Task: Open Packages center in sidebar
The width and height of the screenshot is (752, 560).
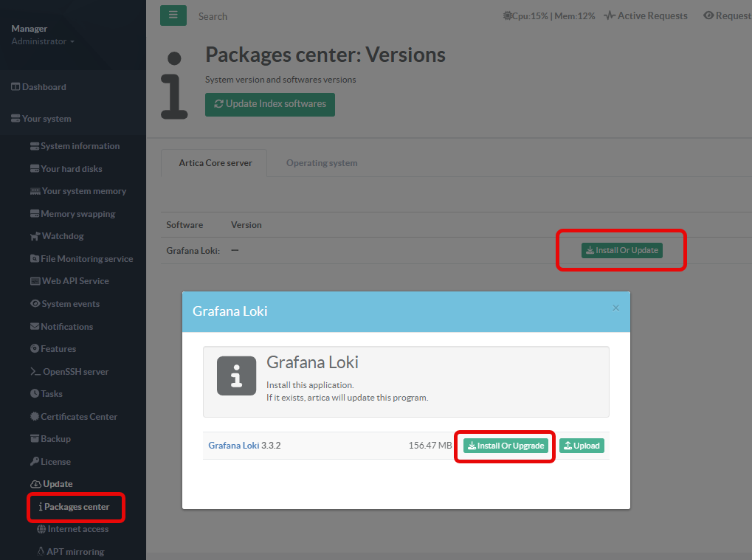Action: click(x=76, y=507)
